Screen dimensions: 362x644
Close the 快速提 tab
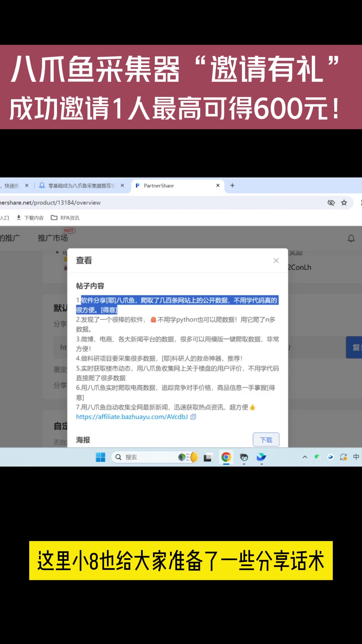27,185
